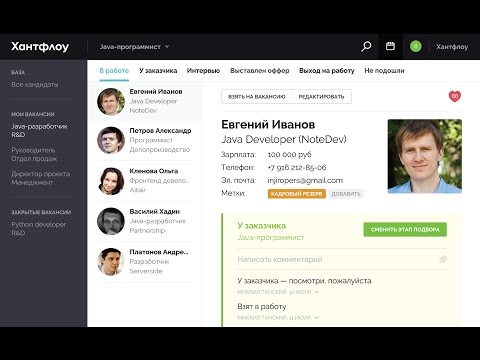Click the 'Кадровый резерв' orange tag
This screenshot has height=360, width=480.
[x=297, y=194]
